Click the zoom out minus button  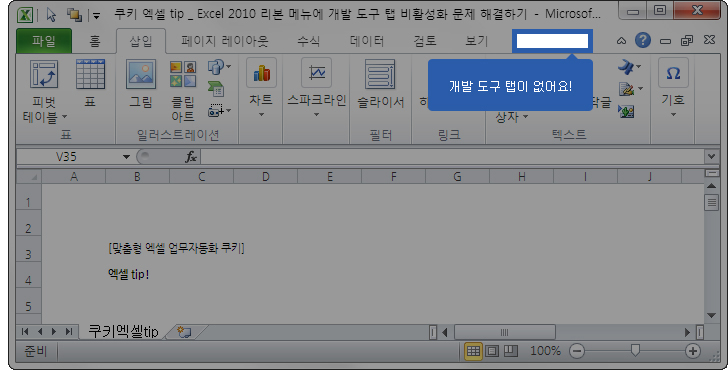[x=577, y=351]
